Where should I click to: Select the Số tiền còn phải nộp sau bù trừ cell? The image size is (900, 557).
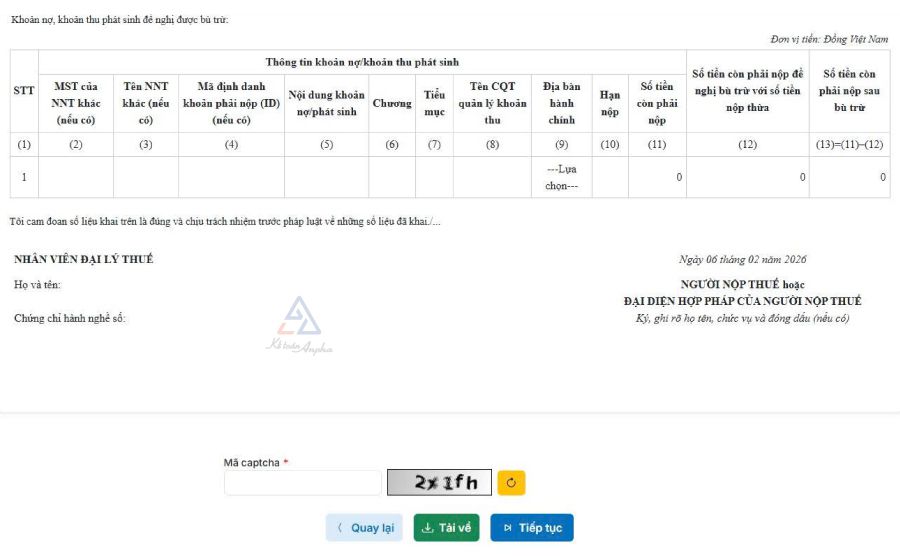coord(849,177)
